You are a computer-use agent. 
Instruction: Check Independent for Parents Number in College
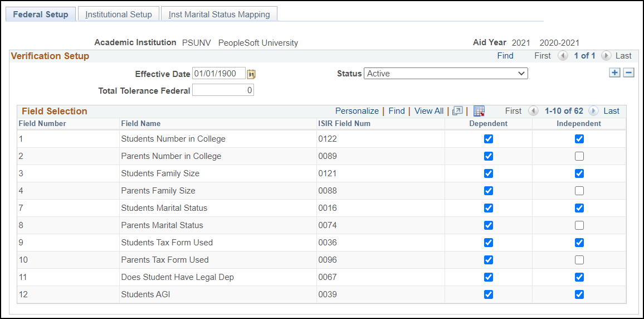coord(579,156)
